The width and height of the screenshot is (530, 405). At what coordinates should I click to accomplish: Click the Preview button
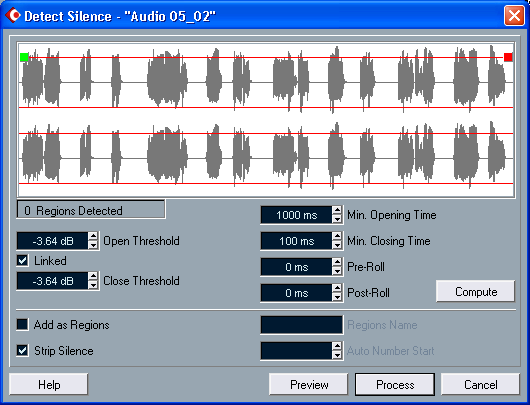(x=309, y=384)
